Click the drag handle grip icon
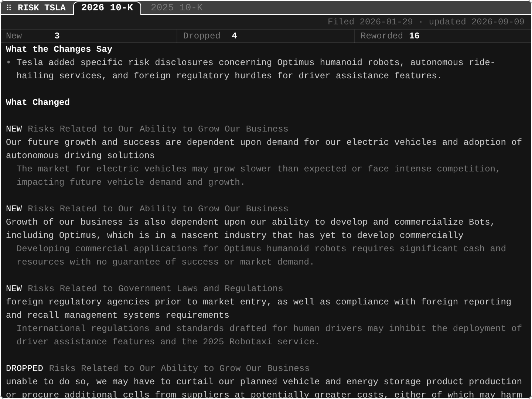The width and height of the screenshot is (532, 399). [x=9, y=8]
